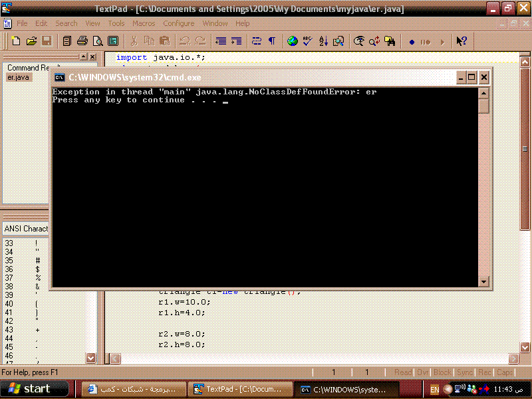The image size is (532, 399).
Task: Click the ANSI Characters list down arrow
Action: pos(90,358)
